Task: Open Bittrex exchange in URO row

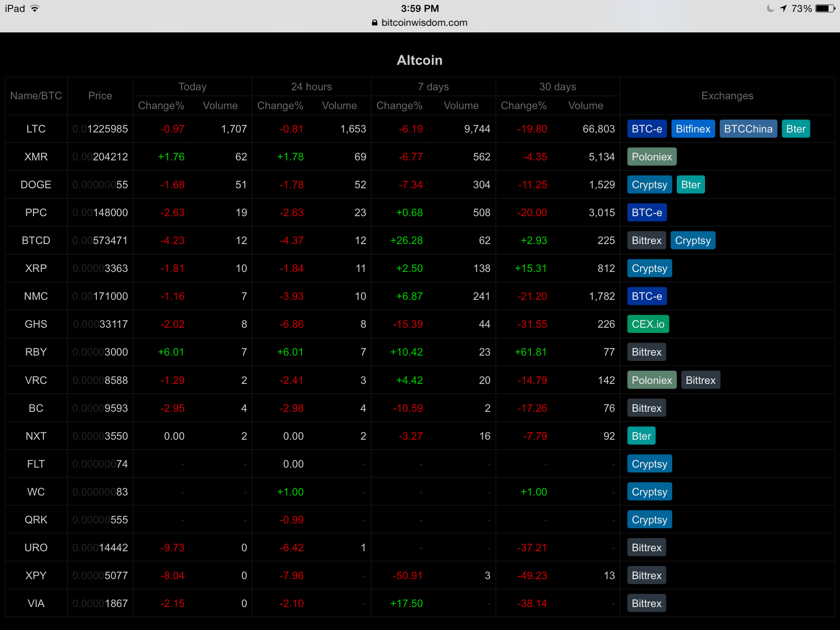Action: [646, 548]
